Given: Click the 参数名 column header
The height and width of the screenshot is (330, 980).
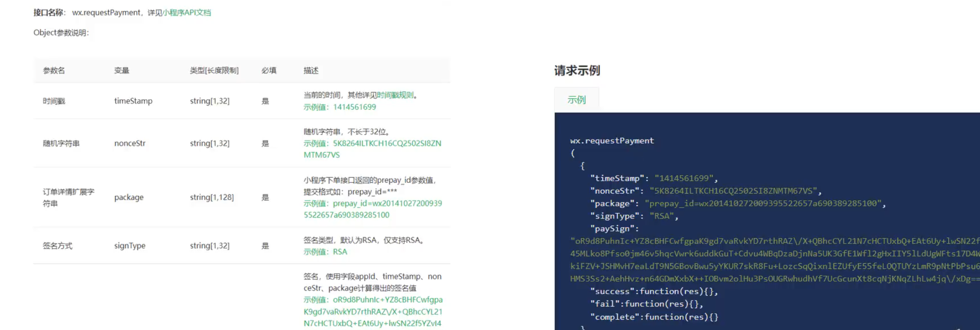Looking at the screenshot, I should 54,71.
